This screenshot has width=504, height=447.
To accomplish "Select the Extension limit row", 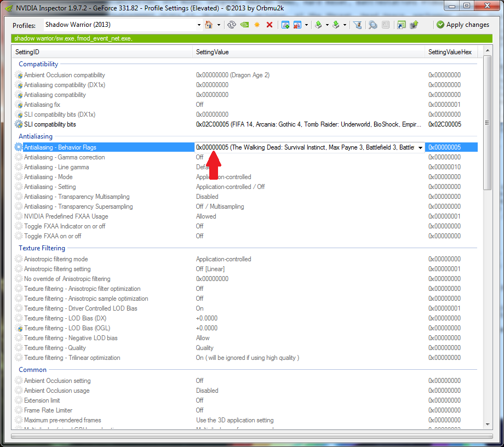I will pos(245,400).
